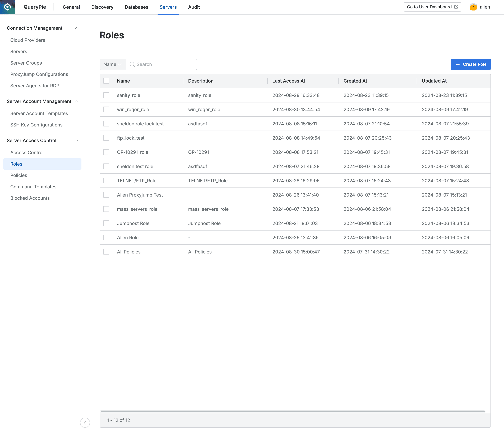Open the Name search filter dropdown
Screen dimensions: 504x439
pos(112,64)
